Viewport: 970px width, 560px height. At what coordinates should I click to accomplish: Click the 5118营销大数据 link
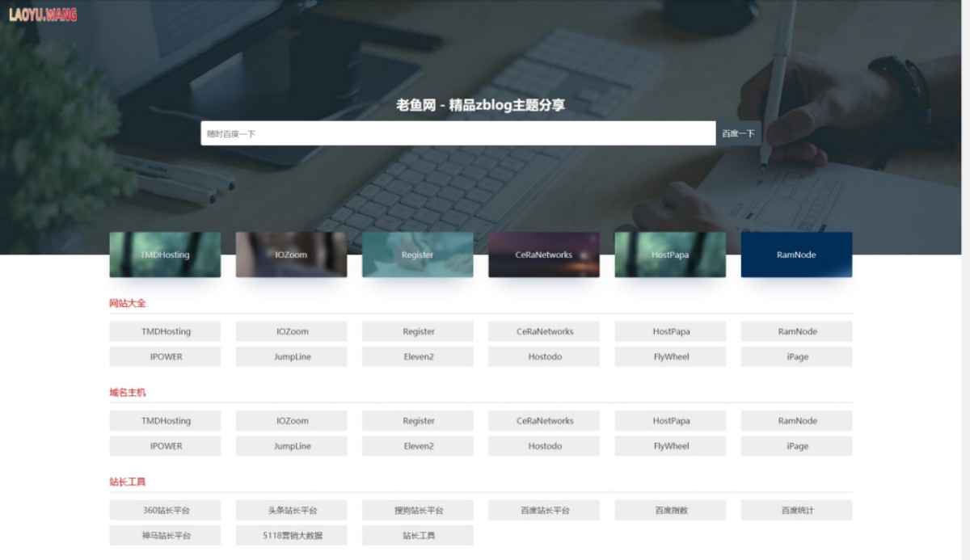(x=291, y=535)
